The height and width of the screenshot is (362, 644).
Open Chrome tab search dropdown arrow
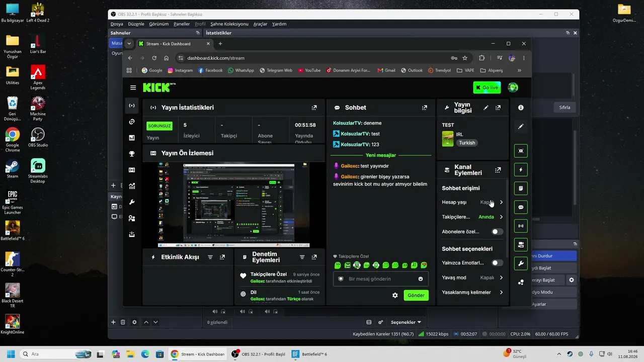129,44
